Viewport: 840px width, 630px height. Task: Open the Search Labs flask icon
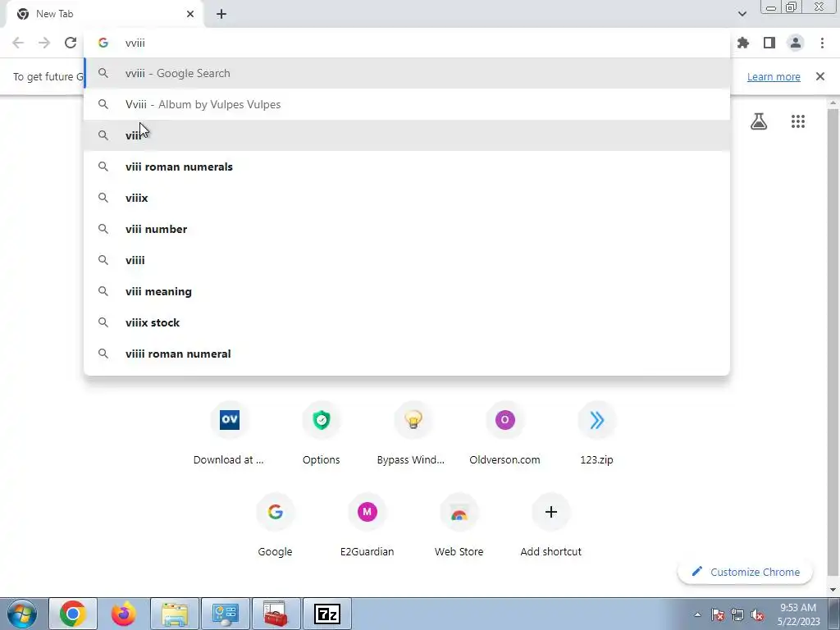[759, 121]
